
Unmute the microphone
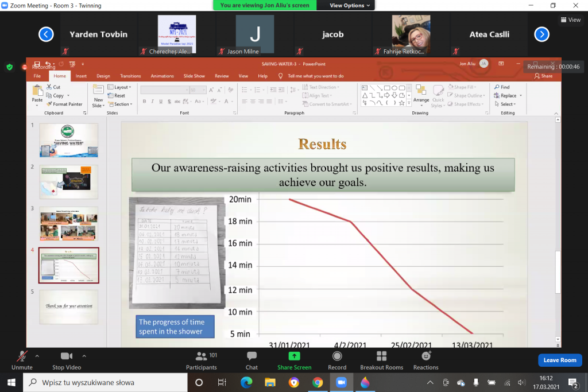[22, 360]
